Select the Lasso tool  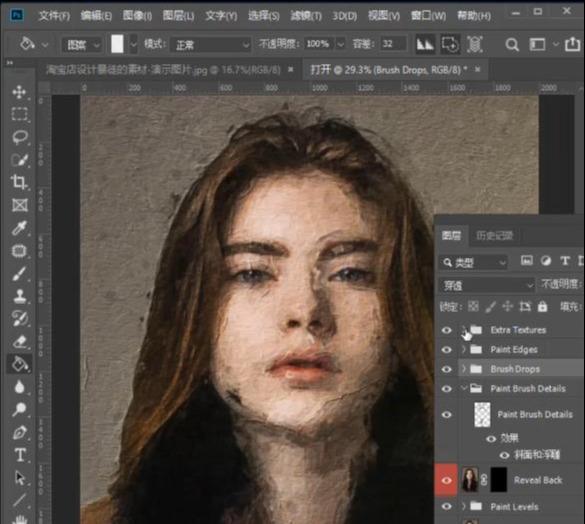[19, 137]
